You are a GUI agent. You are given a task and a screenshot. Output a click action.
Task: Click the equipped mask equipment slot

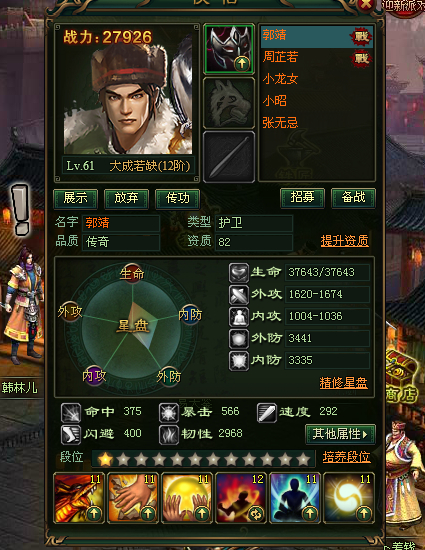tap(229, 49)
